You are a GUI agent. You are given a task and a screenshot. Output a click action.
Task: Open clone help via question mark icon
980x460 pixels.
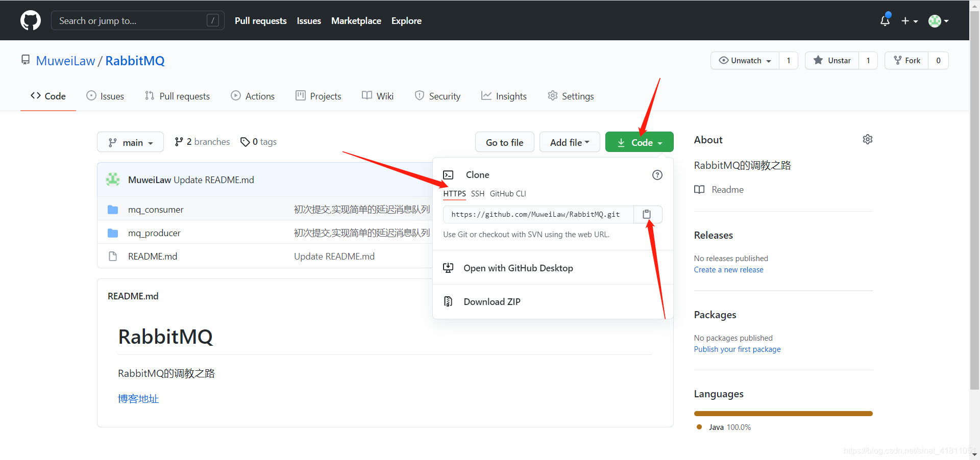tap(657, 175)
